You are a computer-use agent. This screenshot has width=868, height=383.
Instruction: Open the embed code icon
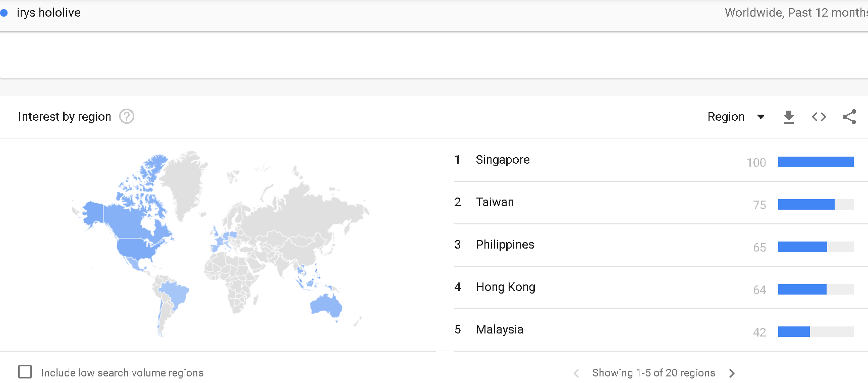pos(819,117)
